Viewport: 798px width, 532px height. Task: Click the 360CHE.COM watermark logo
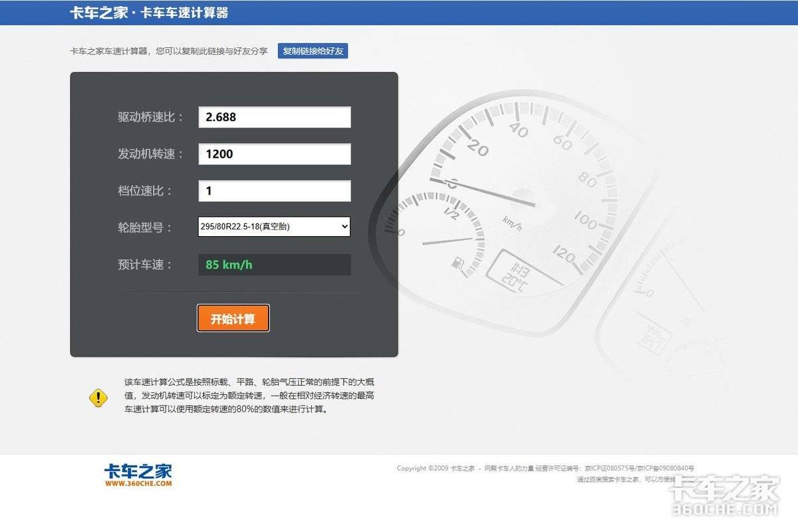[724, 496]
